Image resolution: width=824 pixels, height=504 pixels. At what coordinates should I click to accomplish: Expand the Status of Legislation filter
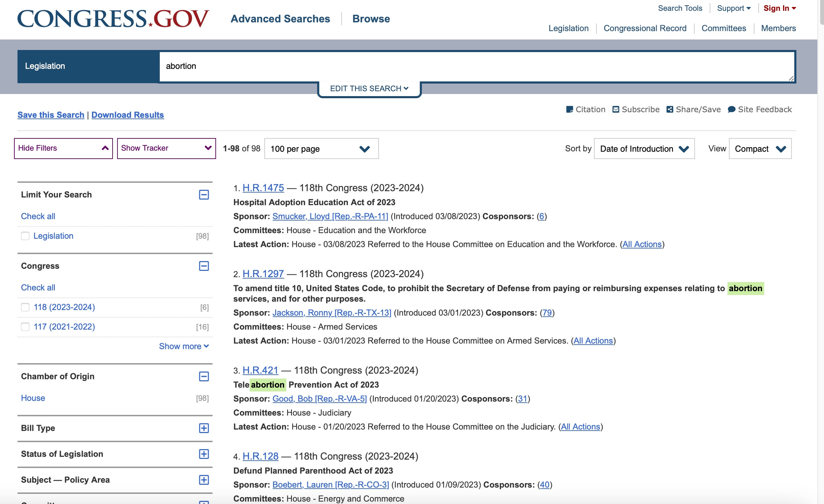204,454
